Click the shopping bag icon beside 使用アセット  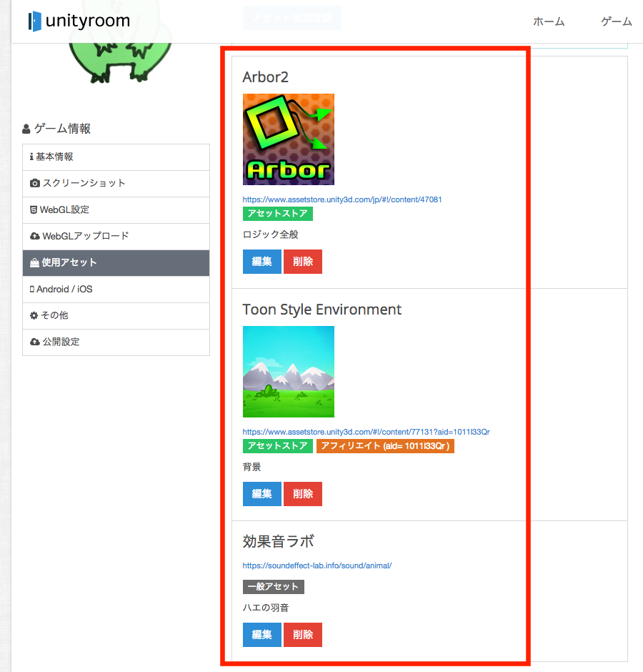34,262
